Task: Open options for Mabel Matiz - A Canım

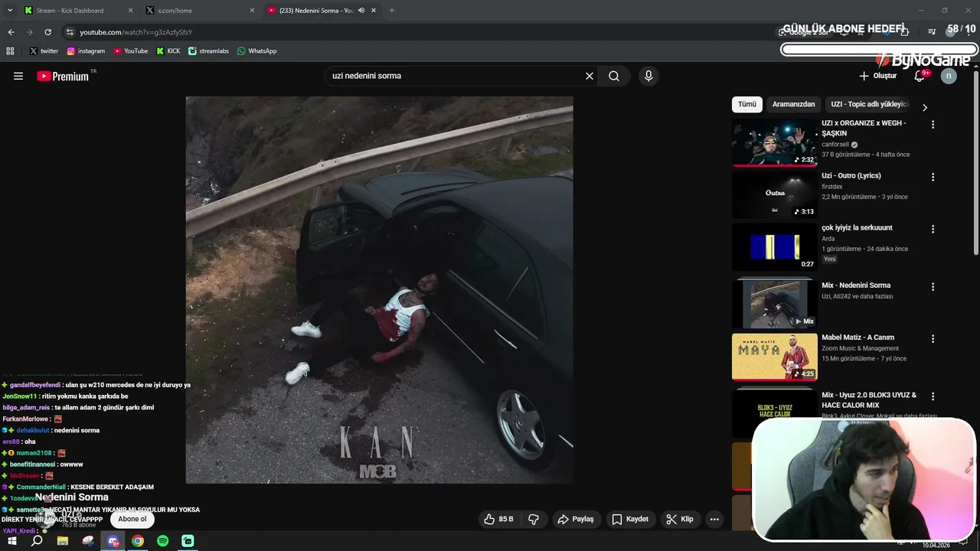Action: tap(933, 338)
